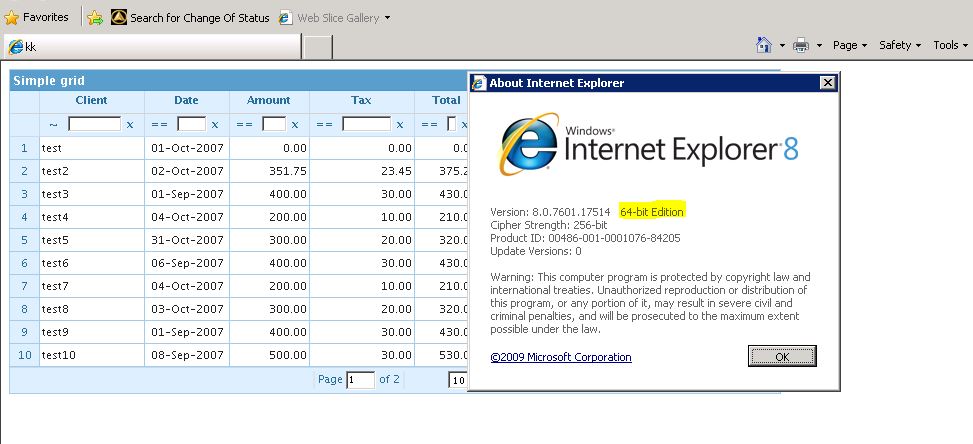Clear the Tax filter with its x
The width and height of the screenshot is (973, 444).
400,125
